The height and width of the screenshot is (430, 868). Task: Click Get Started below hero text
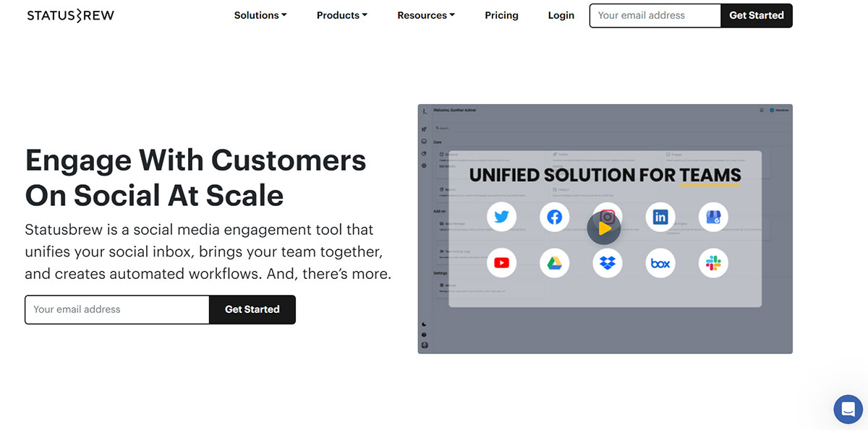[252, 309]
